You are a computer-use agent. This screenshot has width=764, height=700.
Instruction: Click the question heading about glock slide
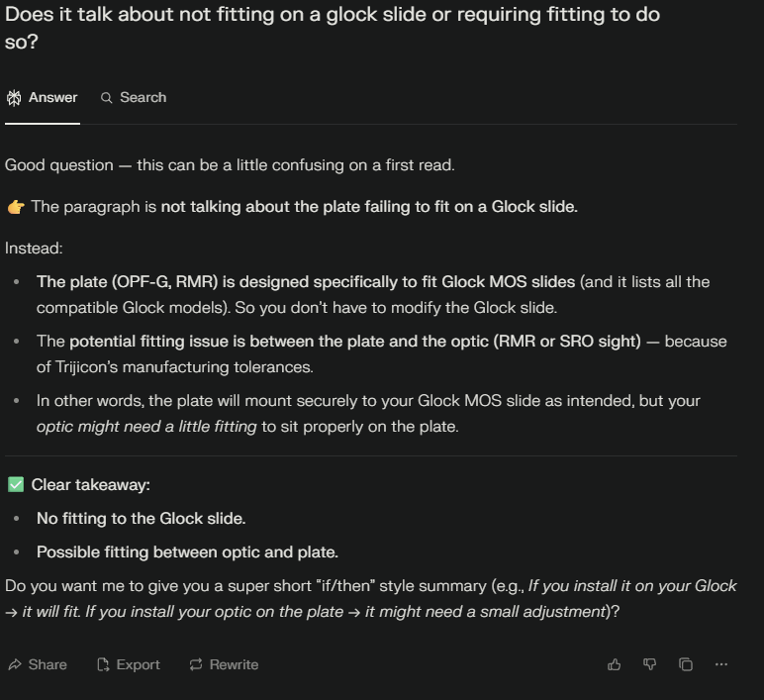[x=333, y=28]
